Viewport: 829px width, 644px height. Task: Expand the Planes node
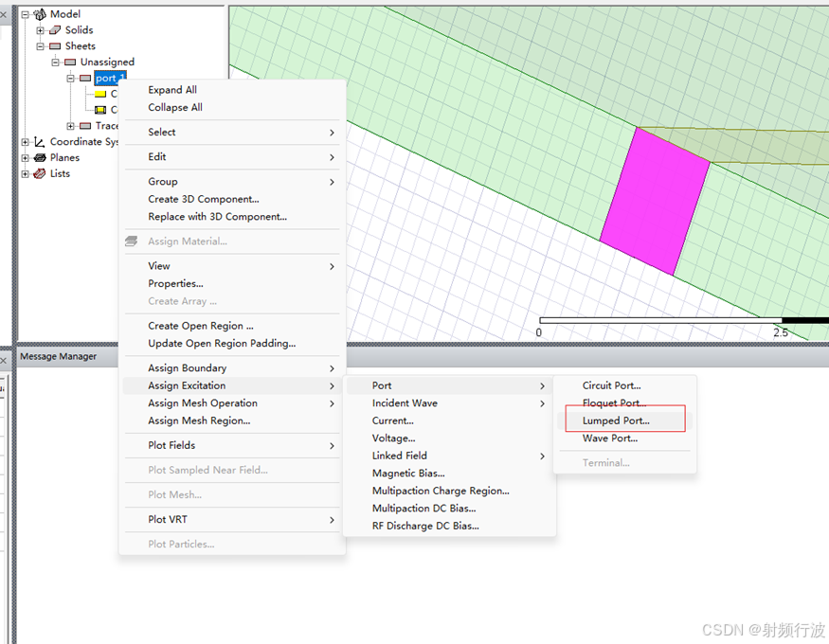(x=25, y=157)
